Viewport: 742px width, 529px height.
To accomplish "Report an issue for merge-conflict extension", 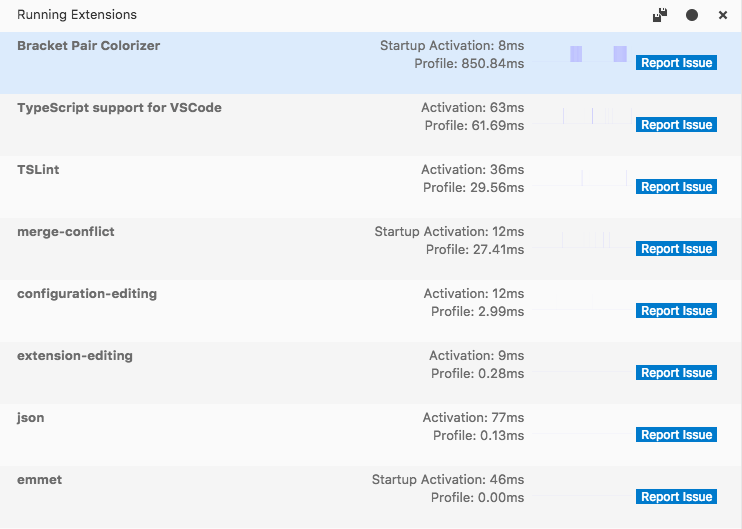I will tap(676, 249).
